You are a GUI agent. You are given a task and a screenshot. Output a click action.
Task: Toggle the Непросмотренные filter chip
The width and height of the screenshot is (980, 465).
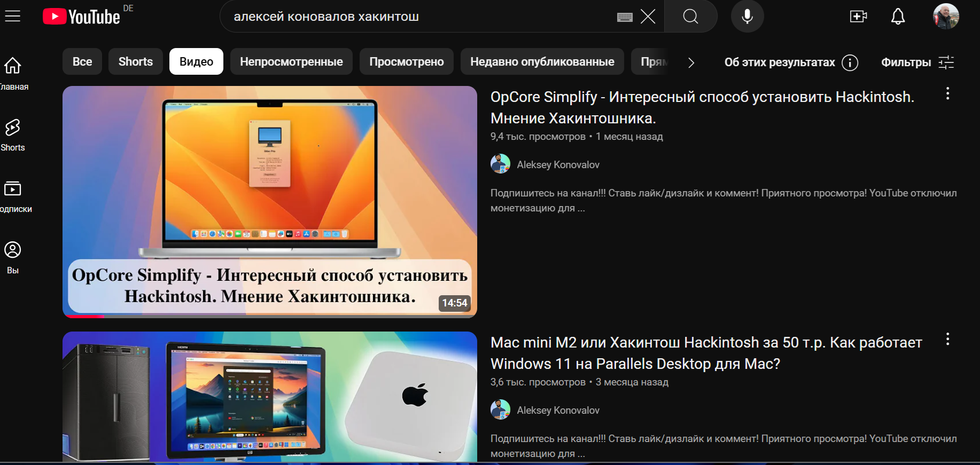pos(291,61)
